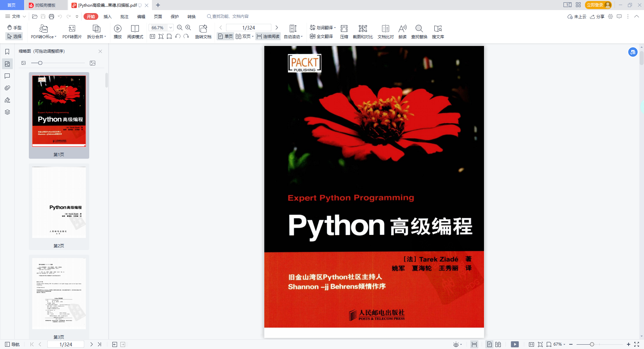644x349 pixels.
Task: Open the attachments paperclip sidebar icon
Action: 7,88
